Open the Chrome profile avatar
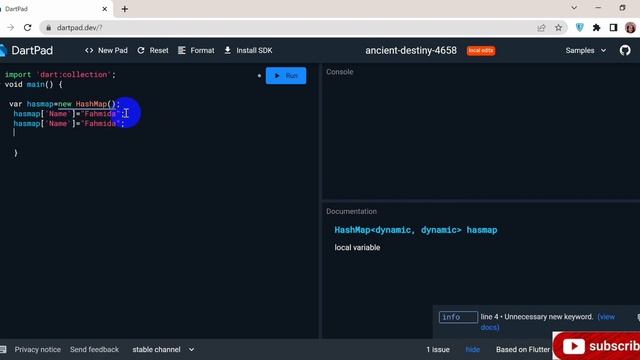640x360 pixels. pyautogui.click(x=630, y=28)
